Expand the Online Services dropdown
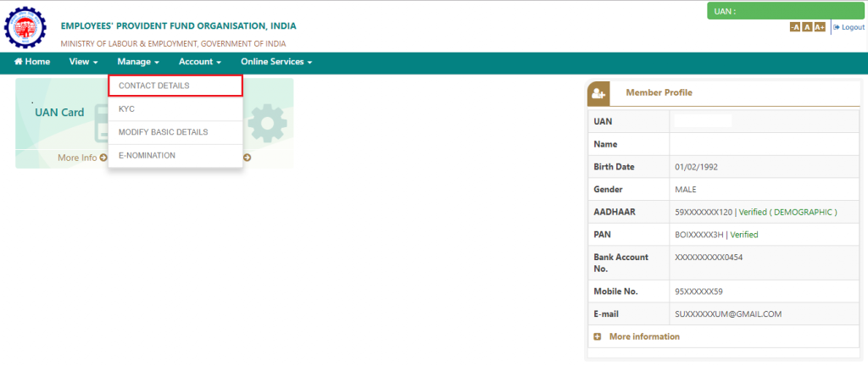Image resolution: width=868 pixels, height=366 pixels. (276, 62)
